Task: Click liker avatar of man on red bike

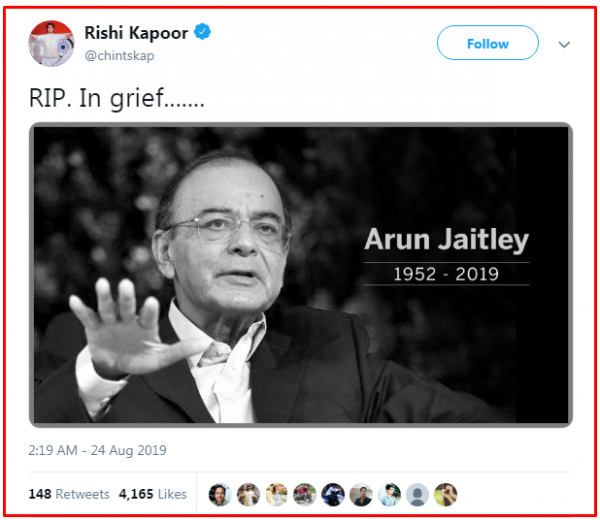Action: coord(305,494)
